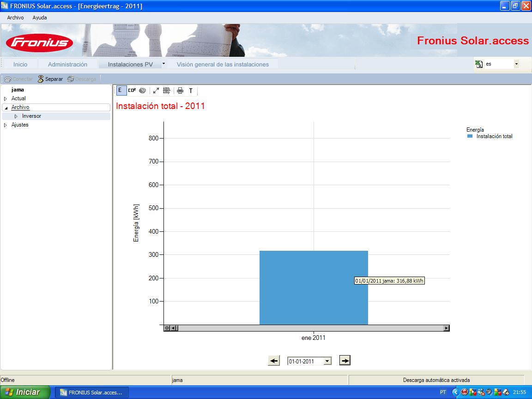Image resolution: width=532 pixels, height=399 pixels.
Task: Click the T text table icon
Action: tap(191, 91)
